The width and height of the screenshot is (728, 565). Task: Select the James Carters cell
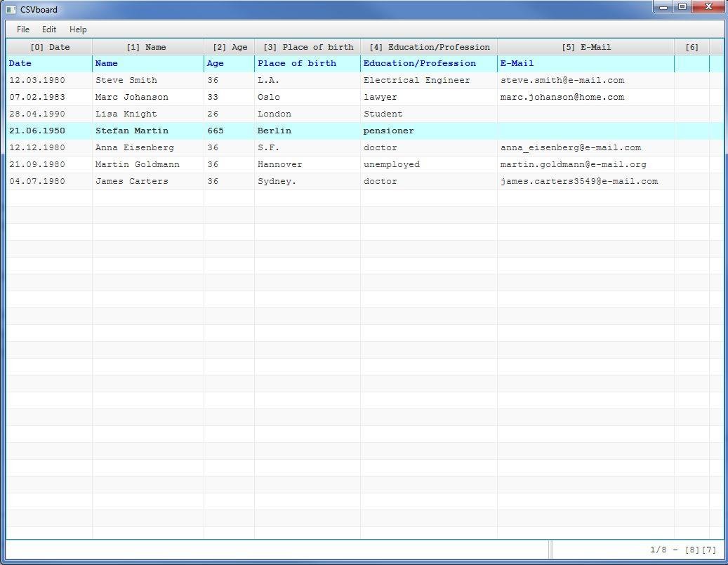pos(148,181)
